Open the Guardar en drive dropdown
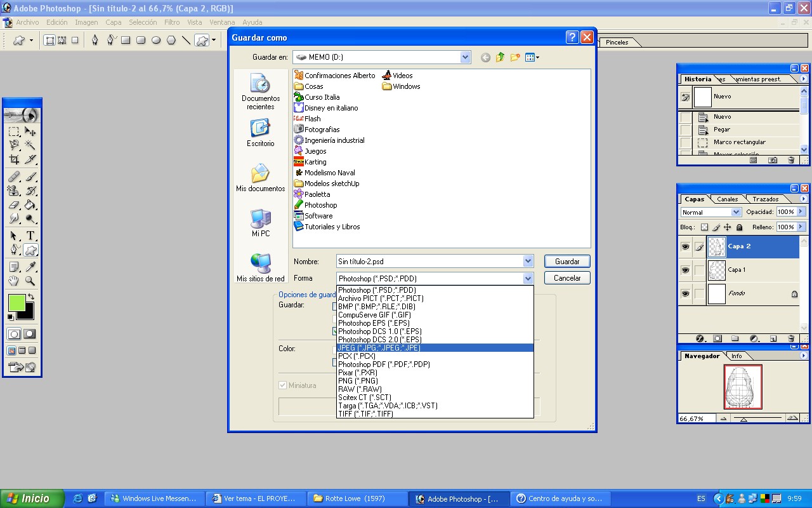 coord(465,57)
